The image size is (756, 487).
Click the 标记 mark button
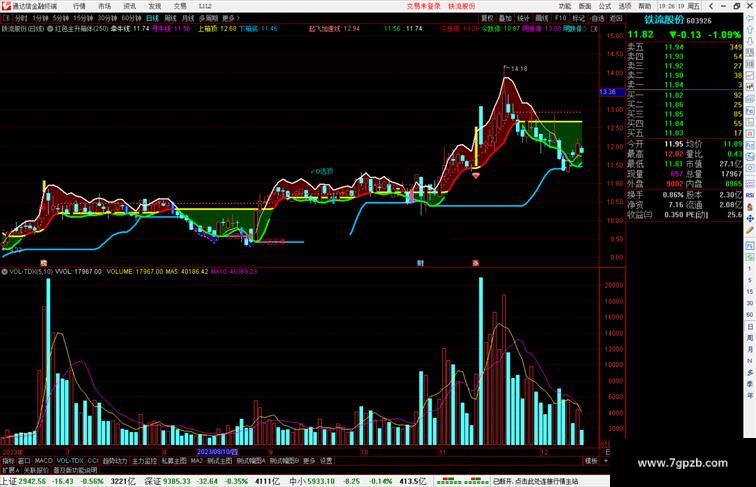578,18
